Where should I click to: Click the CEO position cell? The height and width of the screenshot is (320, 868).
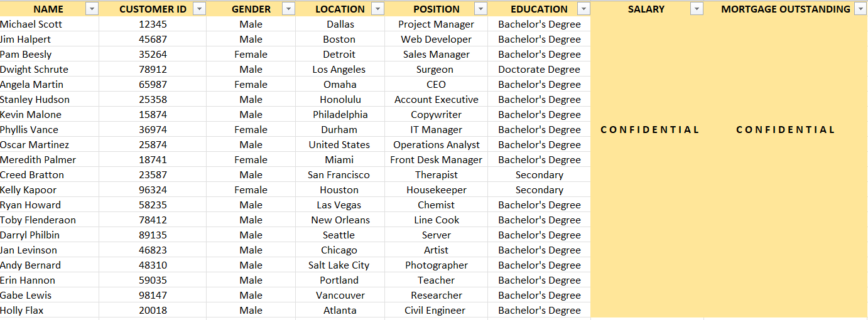pyautogui.click(x=436, y=84)
